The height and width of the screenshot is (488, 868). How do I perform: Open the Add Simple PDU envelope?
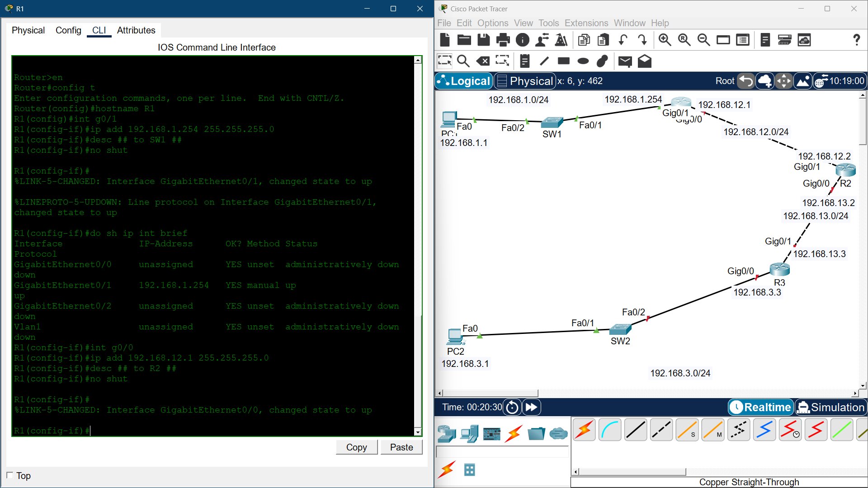pyautogui.click(x=625, y=61)
